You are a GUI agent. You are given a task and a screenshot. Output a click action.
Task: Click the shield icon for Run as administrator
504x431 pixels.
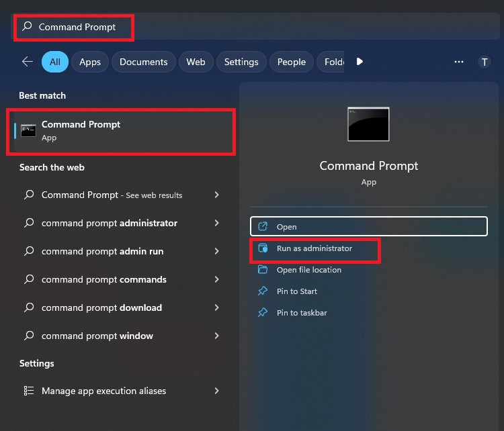coord(263,248)
